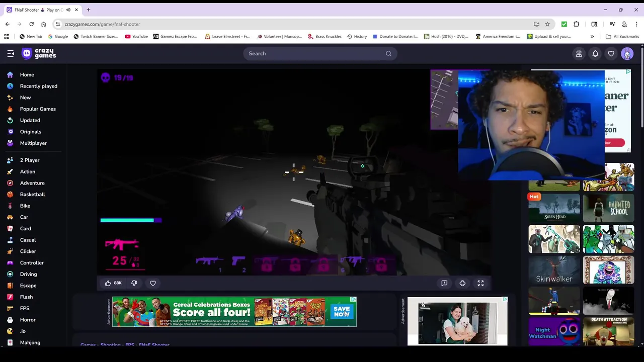644x362 pixels.
Task: Open the CrazyGames hamburger menu
Action: pyautogui.click(x=11, y=53)
